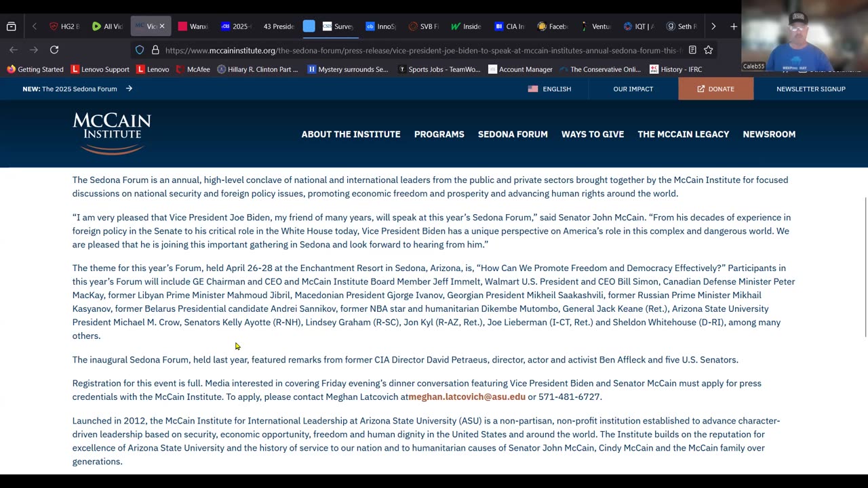
Task: Switch to the Survey tab
Action: [338, 26]
